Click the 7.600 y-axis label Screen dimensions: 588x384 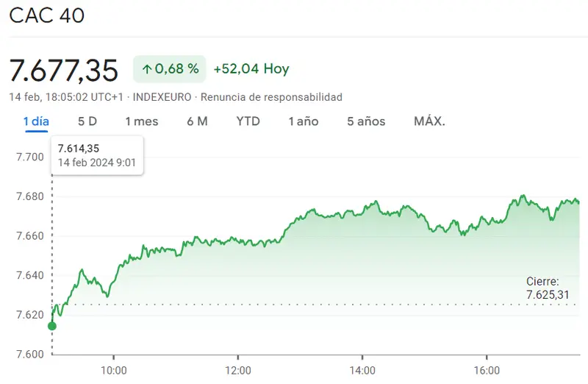click(30, 354)
